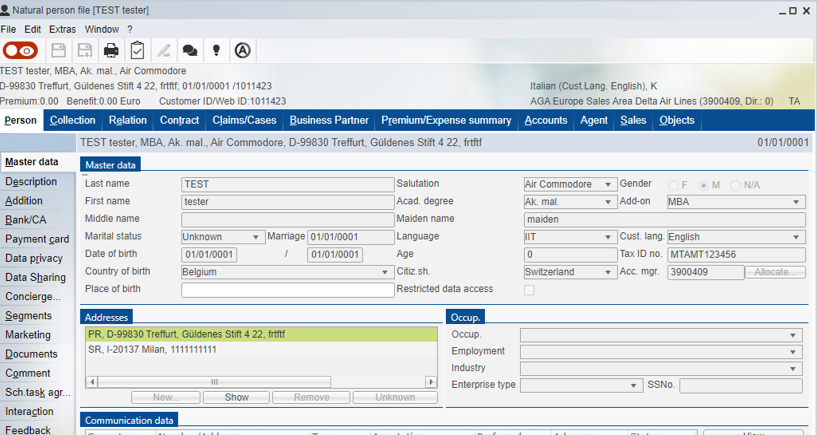
Task: Click the Print icon in toolbar
Action: [x=111, y=51]
